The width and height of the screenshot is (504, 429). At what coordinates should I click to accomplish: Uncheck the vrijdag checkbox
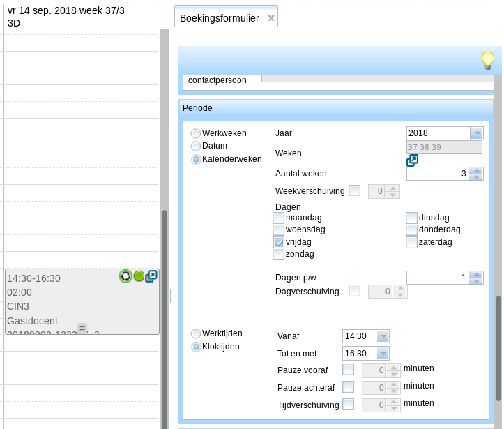tap(279, 242)
